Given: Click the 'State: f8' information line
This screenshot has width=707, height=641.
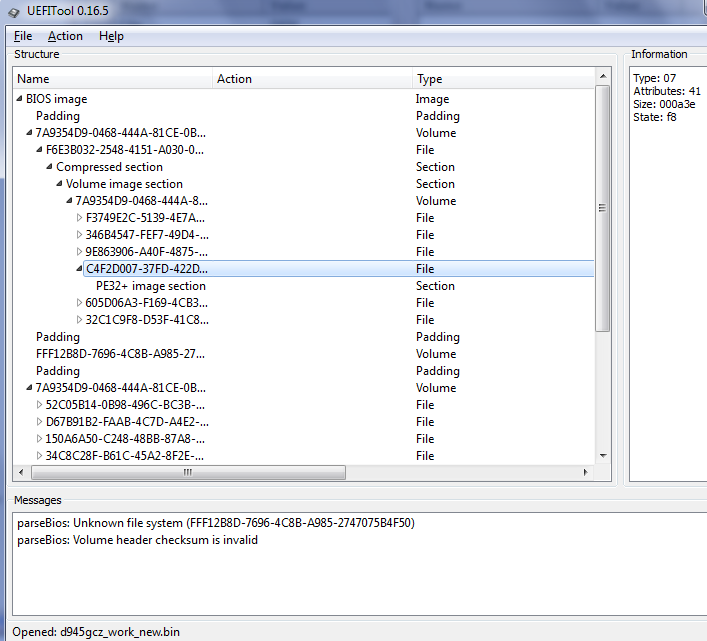Looking at the screenshot, I should (655, 117).
